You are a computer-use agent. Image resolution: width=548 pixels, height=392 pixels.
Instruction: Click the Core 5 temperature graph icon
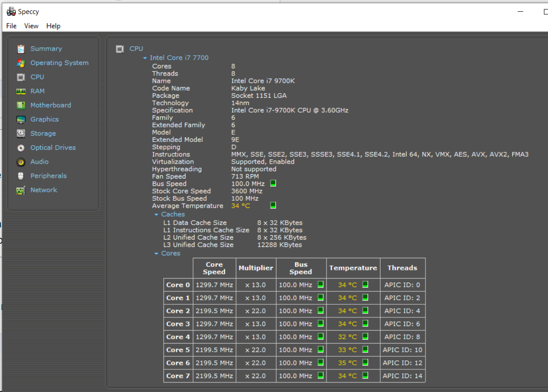(x=365, y=349)
